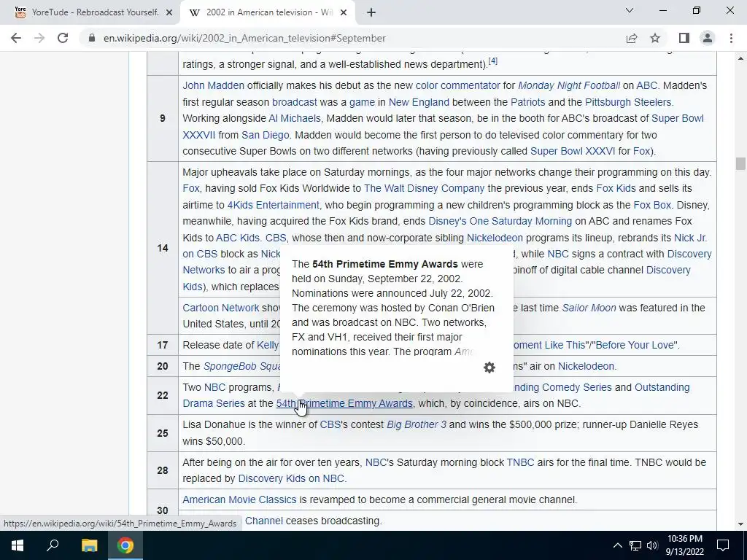The image size is (747, 560).
Task: Click the New England link
Action: 419,102
